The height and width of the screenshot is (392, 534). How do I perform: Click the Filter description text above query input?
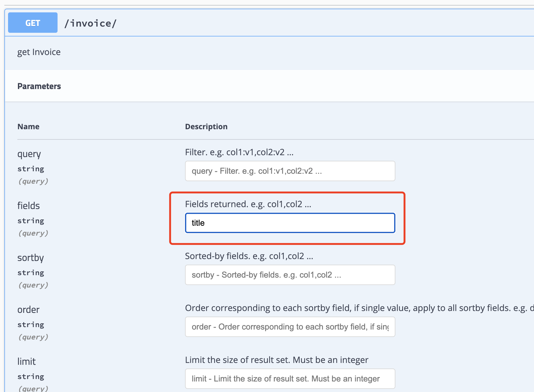[239, 152]
